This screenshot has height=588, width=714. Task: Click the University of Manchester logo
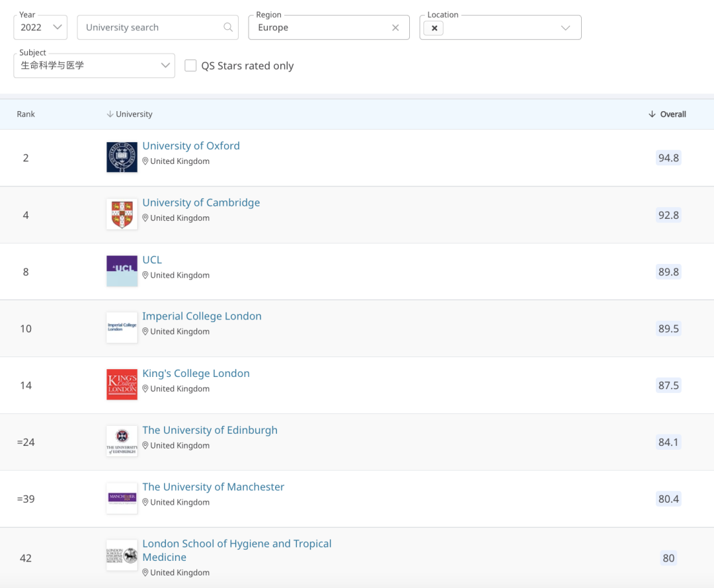122,499
